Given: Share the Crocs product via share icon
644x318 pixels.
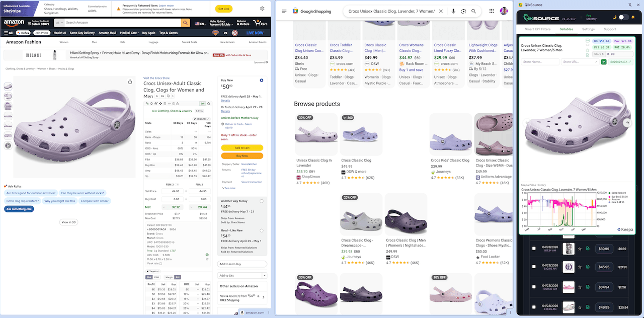Looking at the screenshot, I should pyautogui.click(x=130, y=82).
